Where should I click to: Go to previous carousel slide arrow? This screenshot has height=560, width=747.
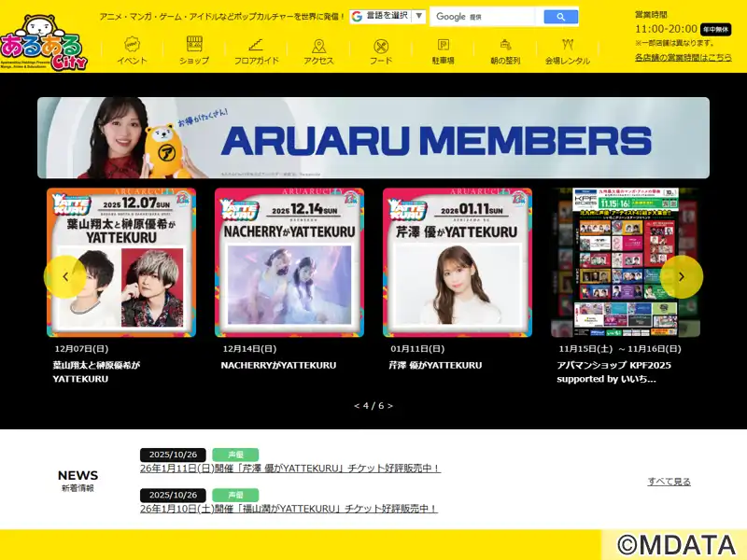click(x=65, y=276)
